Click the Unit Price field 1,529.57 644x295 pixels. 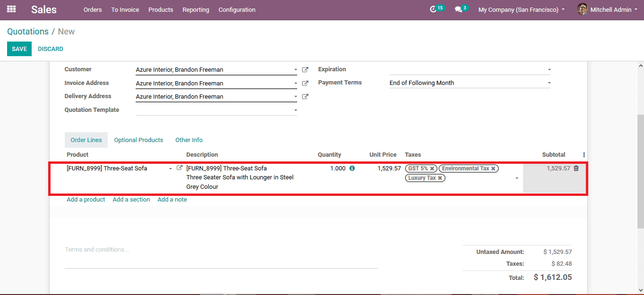pos(389,169)
